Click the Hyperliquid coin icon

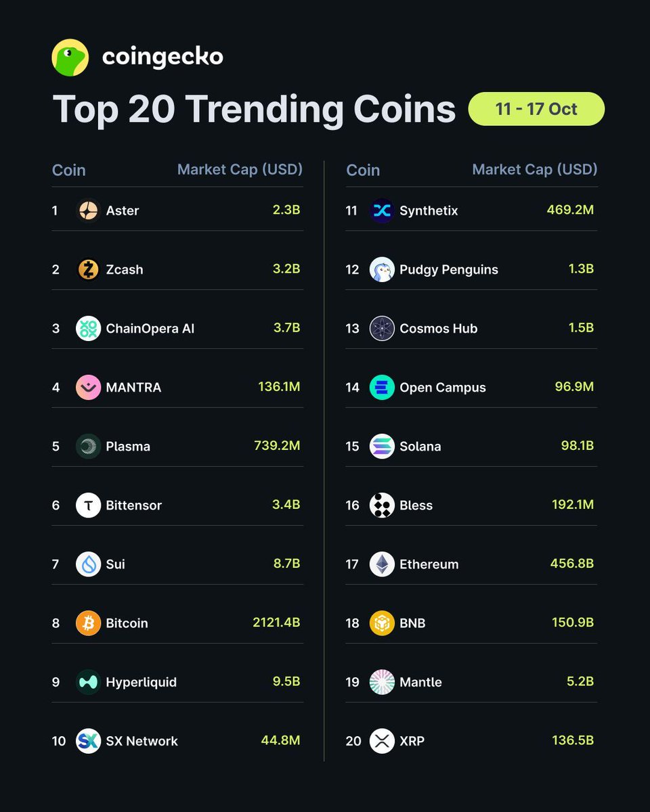click(x=88, y=682)
